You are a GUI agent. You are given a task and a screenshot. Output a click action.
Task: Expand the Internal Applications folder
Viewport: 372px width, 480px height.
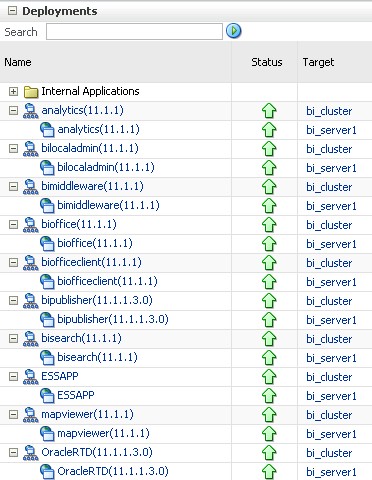pyautogui.click(x=13, y=91)
